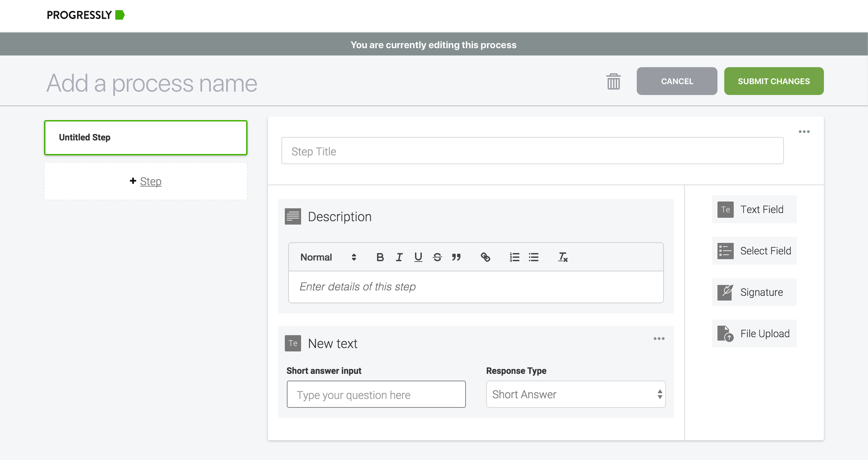Add a new step via + Step
The width and height of the screenshot is (868, 460).
[146, 181]
